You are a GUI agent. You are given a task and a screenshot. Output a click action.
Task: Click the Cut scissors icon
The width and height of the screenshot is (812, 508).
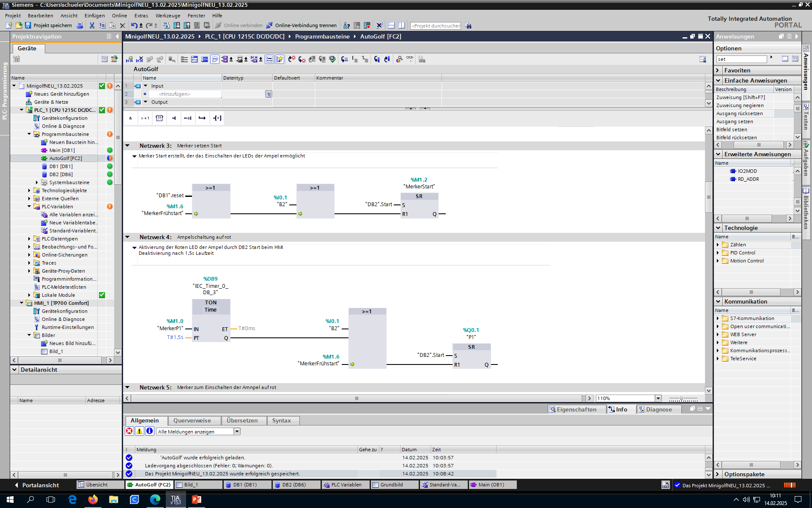click(x=92, y=25)
